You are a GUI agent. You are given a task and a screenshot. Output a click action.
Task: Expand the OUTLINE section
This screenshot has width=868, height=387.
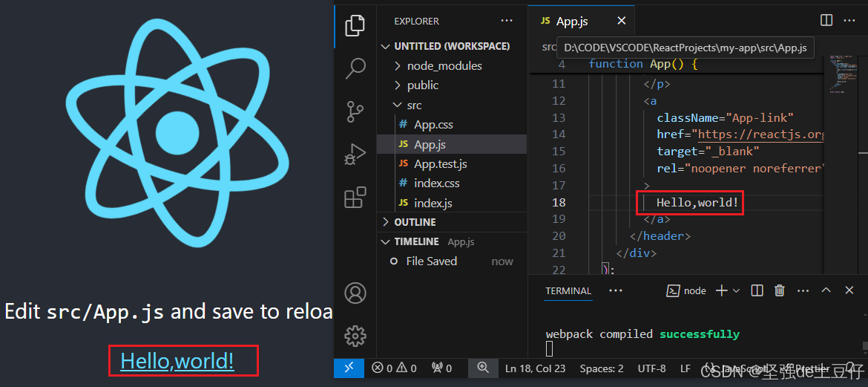(452, 222)
